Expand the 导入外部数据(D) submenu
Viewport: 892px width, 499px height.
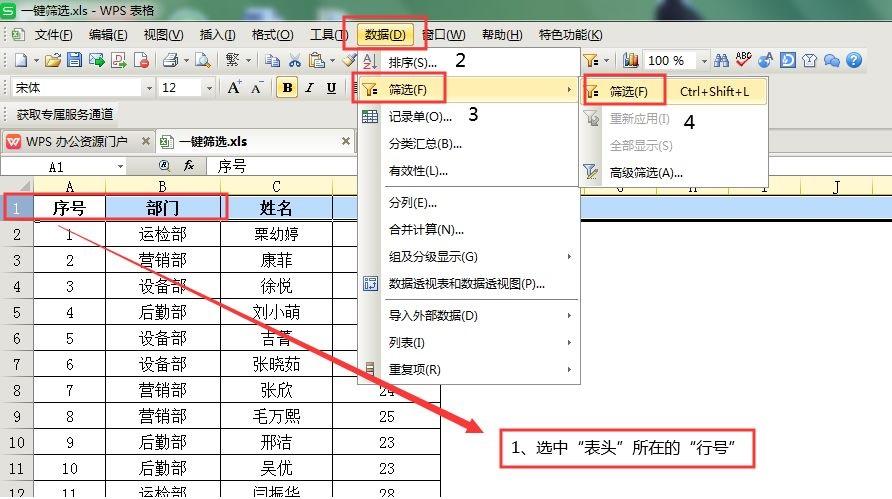(569, 315)
